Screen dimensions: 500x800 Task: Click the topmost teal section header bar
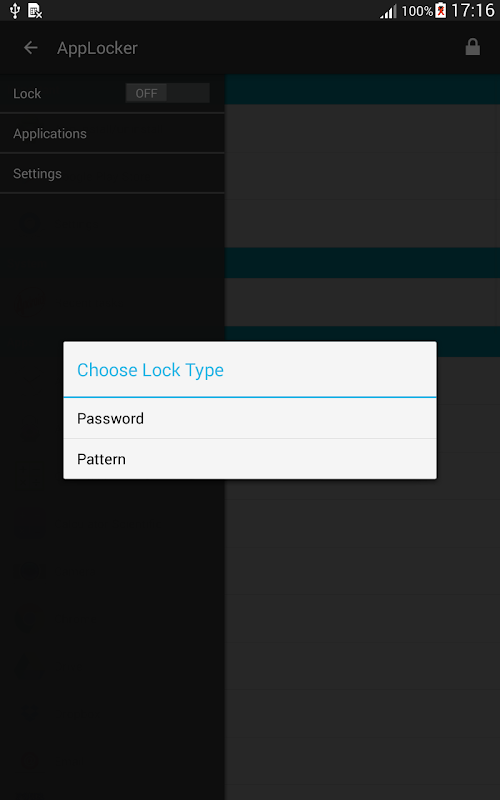[362, 89]
